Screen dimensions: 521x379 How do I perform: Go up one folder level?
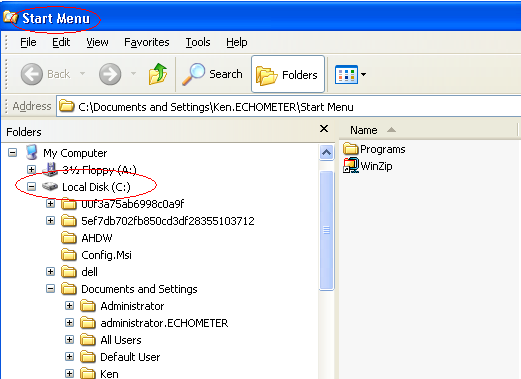click(158, 74)
